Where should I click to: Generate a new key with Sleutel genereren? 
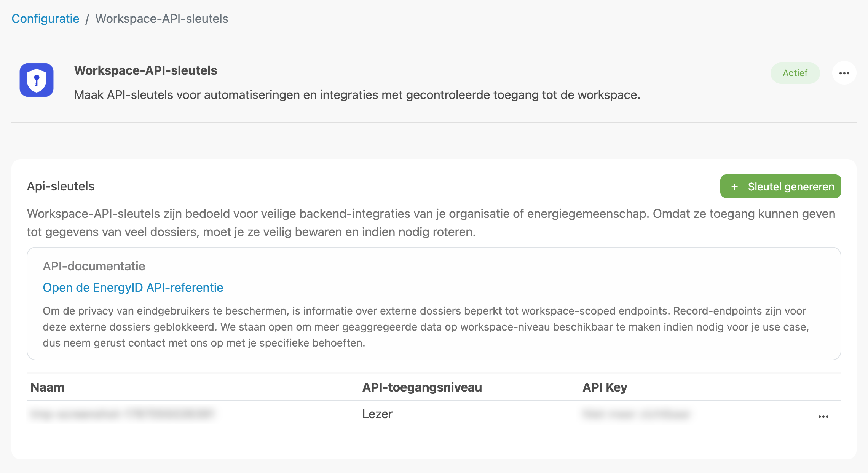click(x=780, y=186)
